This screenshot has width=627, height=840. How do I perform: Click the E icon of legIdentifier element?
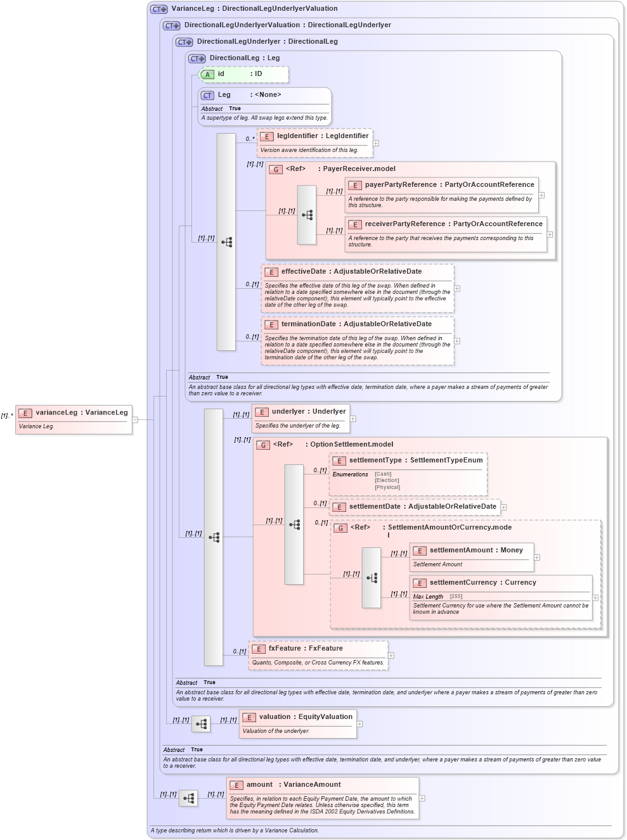click(267, 136)
